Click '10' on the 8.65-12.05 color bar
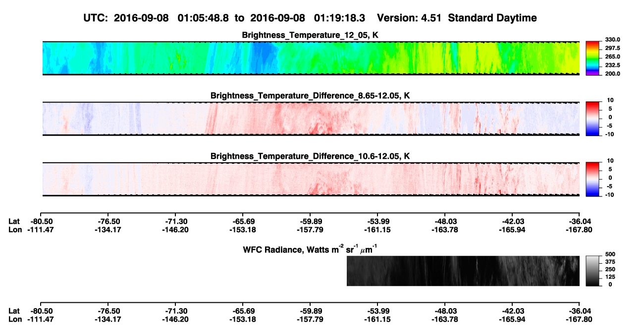This screenshot has height=330, width=644. [x=610, y=100]
